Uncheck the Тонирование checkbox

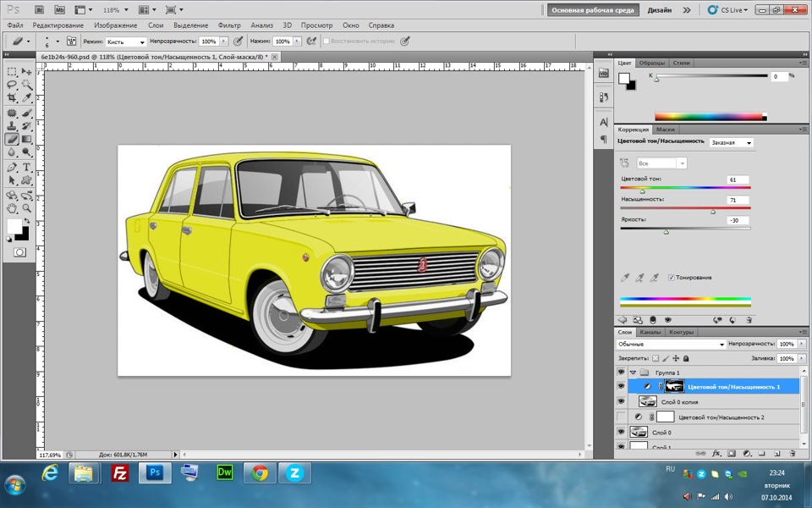[671, 278]
